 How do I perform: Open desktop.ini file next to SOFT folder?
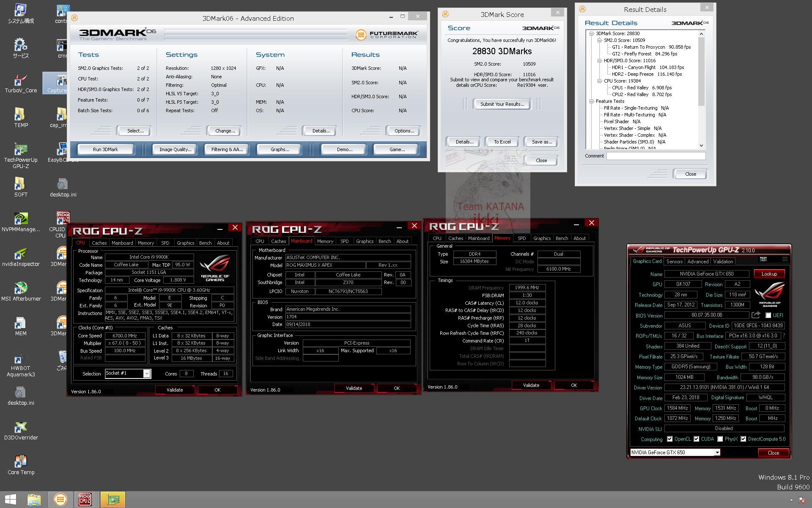[63, 187]
